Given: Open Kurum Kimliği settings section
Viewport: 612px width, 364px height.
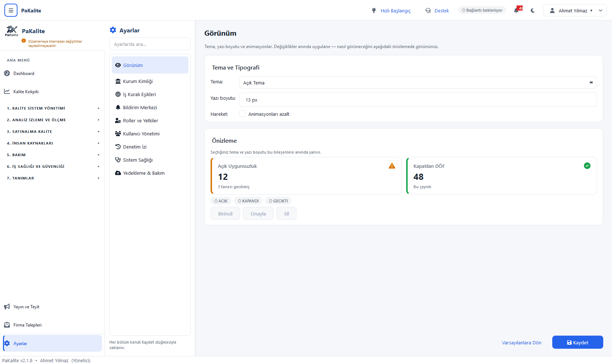Looking at the screenshot, I should point(150,81).
